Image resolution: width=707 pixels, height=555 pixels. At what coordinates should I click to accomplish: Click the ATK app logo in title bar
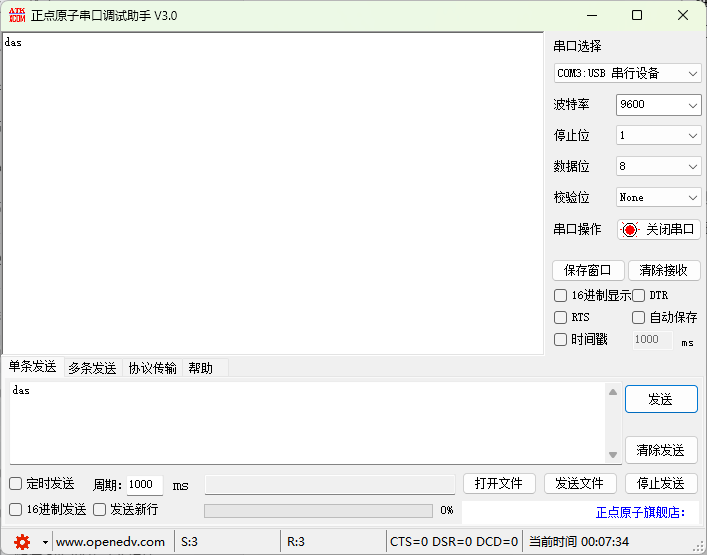[x=16, y=15]
